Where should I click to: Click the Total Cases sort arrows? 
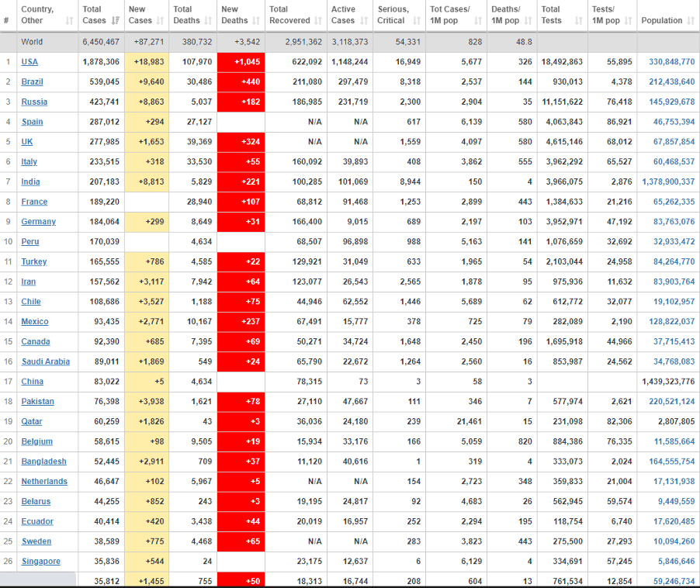[x=116, y=20]
